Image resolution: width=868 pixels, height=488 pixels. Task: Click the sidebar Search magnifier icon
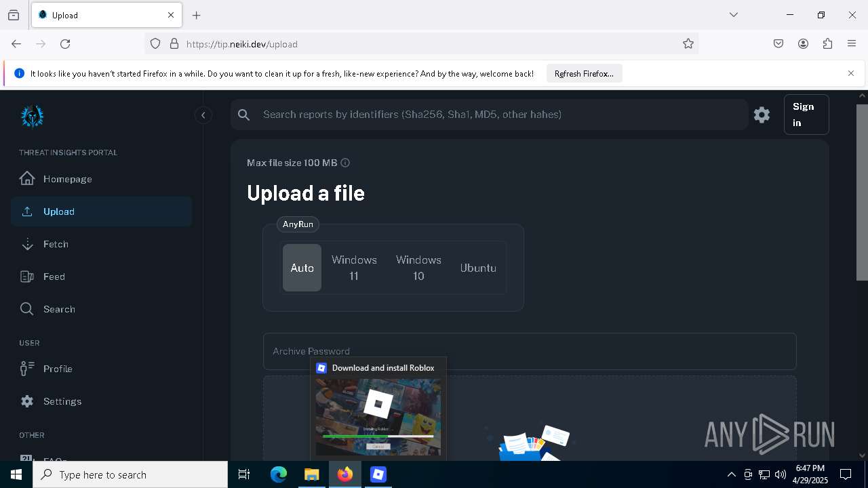(x=27, y=309)
